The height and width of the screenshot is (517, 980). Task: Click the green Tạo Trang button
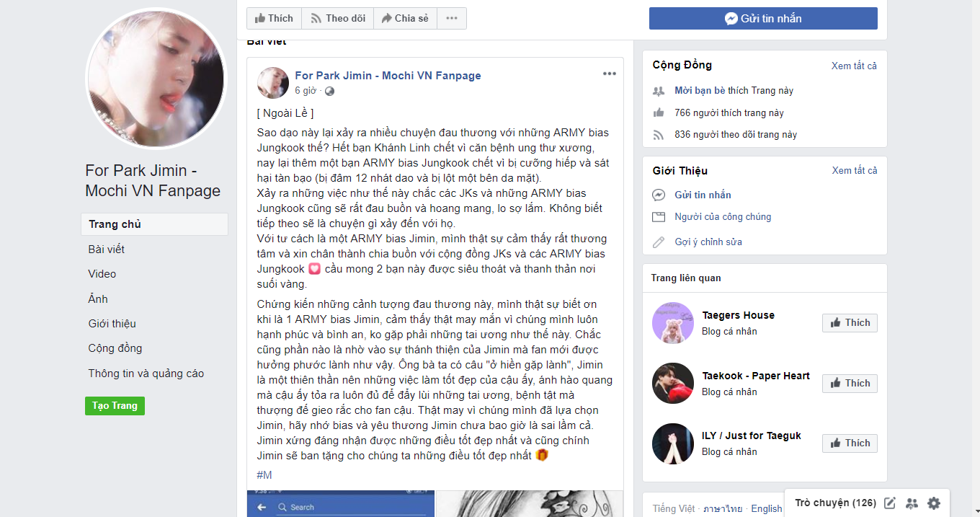(x=115, y=405)
